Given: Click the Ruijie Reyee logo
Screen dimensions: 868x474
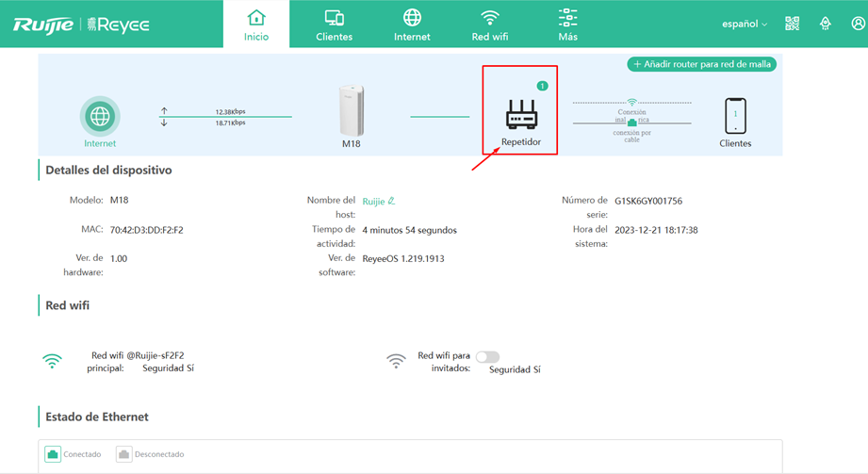Looking at the screenshot, I should pyautogui.click(x=81, y=25).
